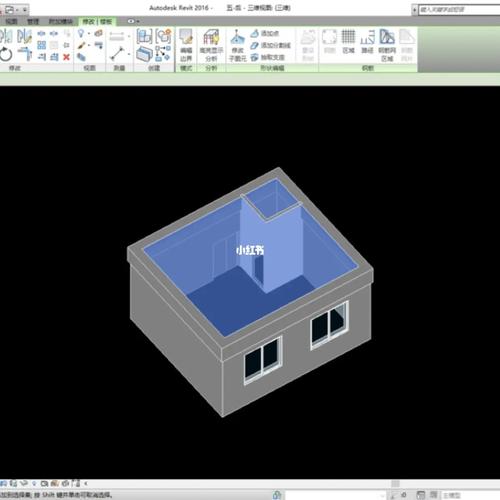500x500 pixels.
Task: Select the Mirror pick-axis tool
Action: 6,36
